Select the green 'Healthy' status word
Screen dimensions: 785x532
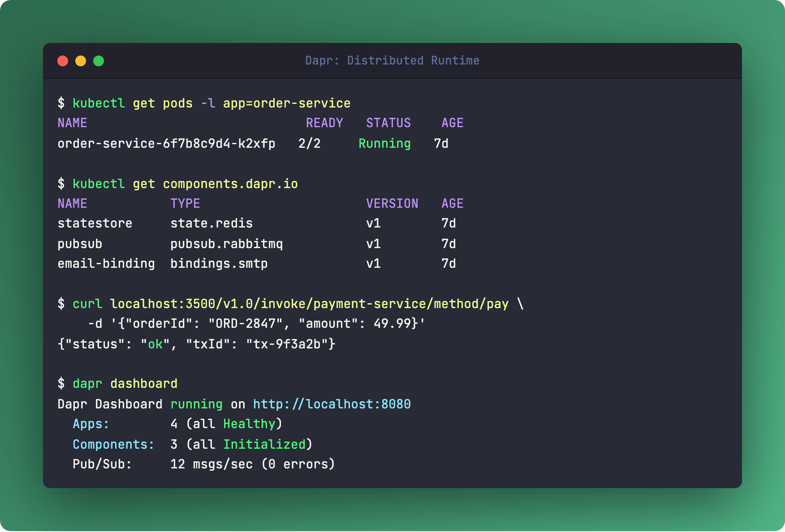tap(249, 424)
